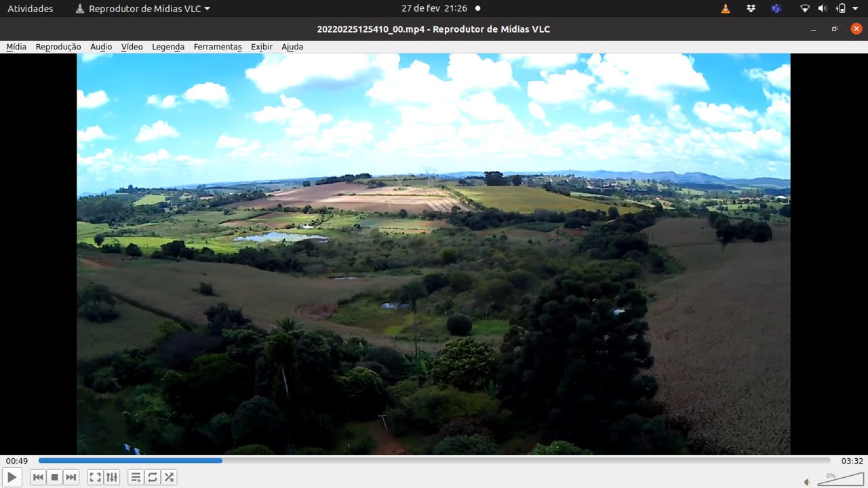Image resolution: width=868 pixels, height=488 pixels.
Task: Adjust the volume slider
Action: point(840,479)
